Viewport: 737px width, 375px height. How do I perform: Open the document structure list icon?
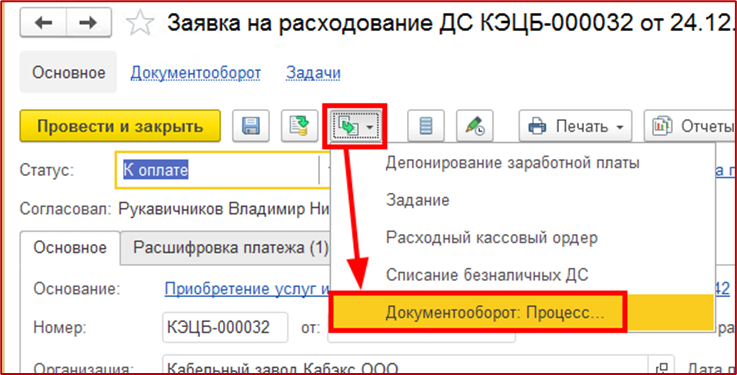coord(426,126)
